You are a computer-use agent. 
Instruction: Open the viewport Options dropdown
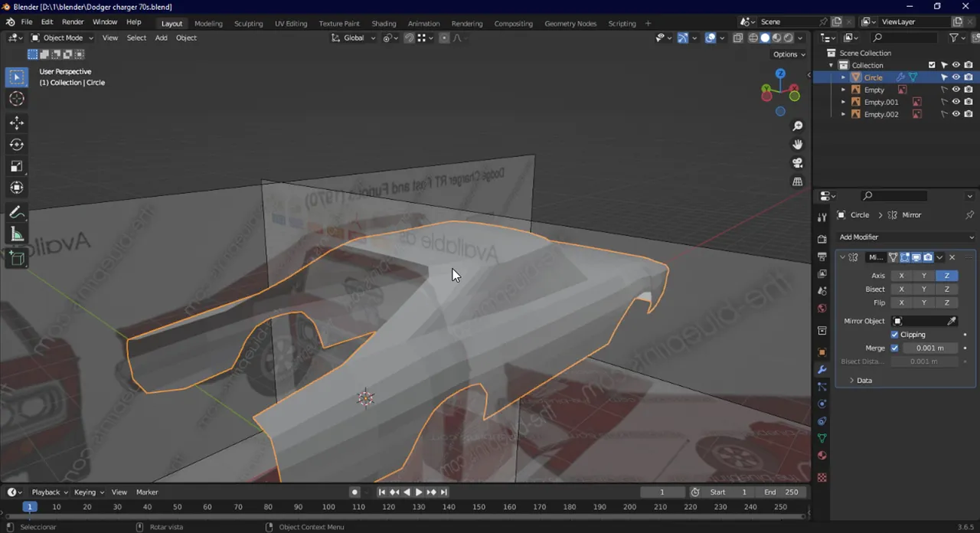789,54
